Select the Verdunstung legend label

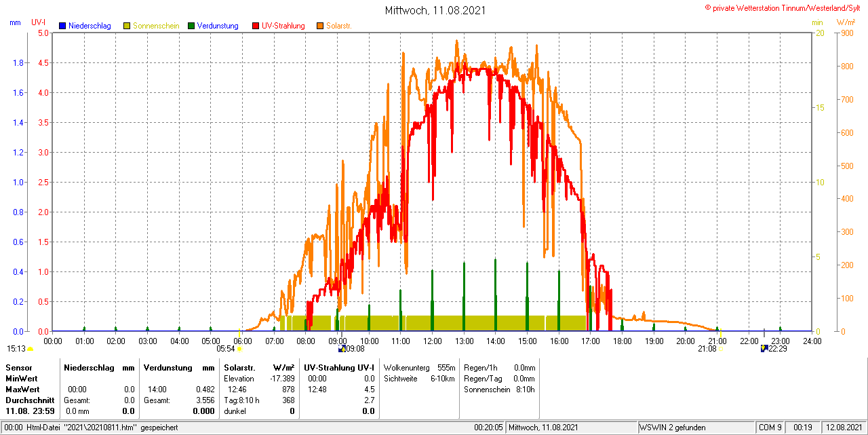point(218,26)
